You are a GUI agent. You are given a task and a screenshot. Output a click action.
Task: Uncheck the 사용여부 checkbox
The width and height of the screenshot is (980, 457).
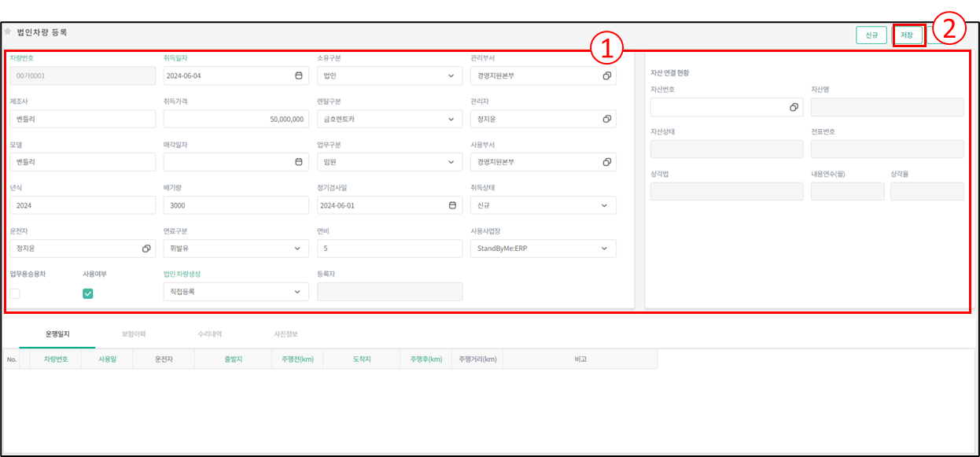click(88, 293)
